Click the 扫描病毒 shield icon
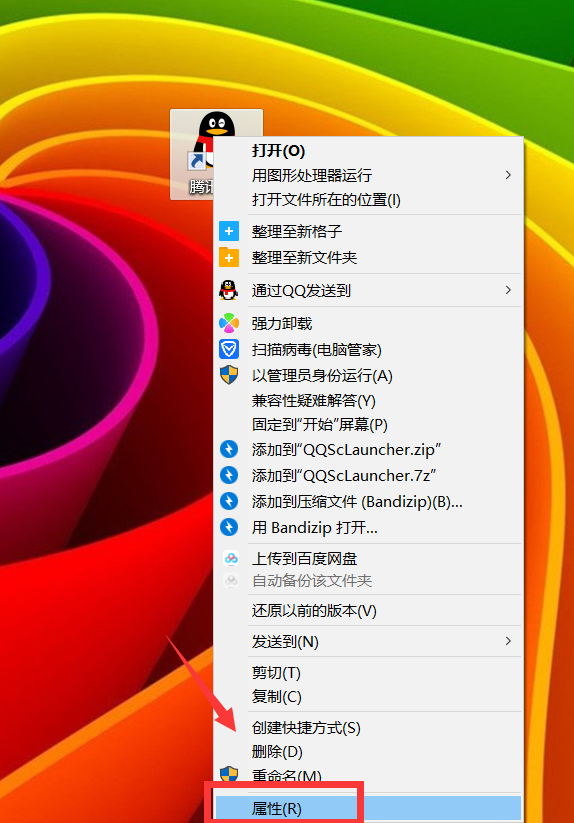Viewport: 574px width, 823px height. click(x=229, y=349)
